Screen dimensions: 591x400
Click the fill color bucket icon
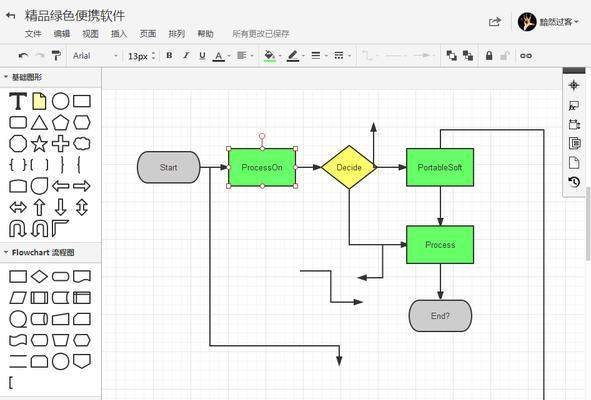click(x=269, y=56)
